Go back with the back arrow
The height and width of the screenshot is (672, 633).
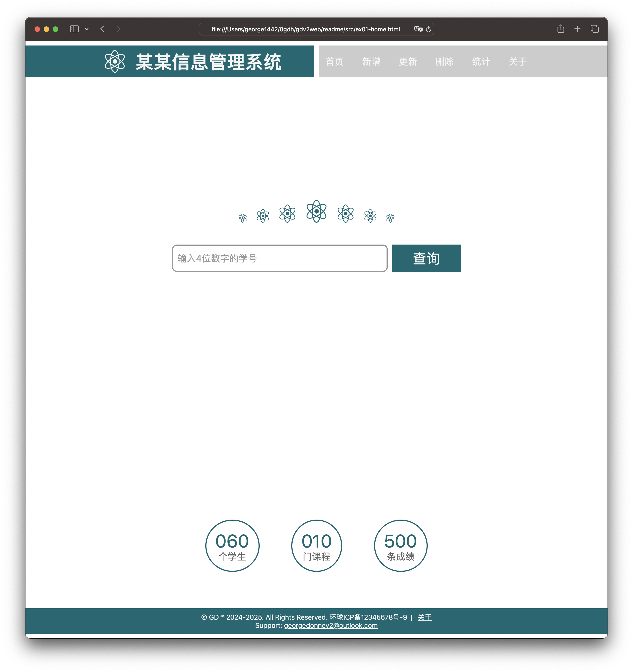pos(102,29)
